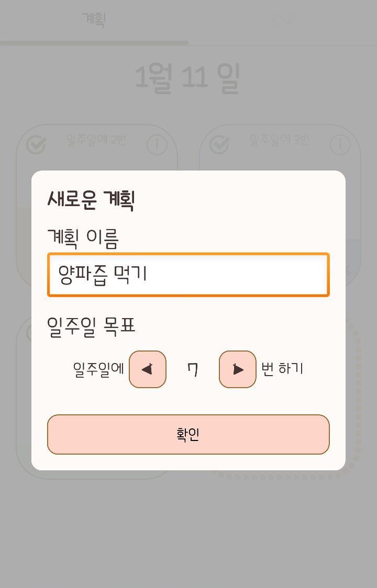Click the 새로운 계획 dialog title
The height and width of the screenshot is (588, 377).
[92, 199]
